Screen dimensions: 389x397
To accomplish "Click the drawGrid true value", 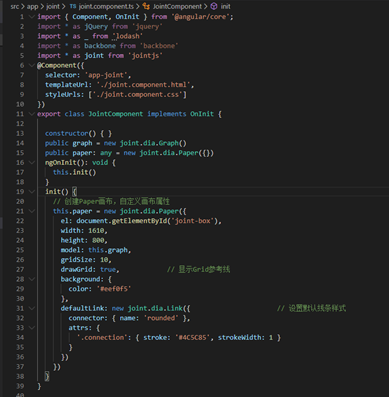I will [x=108, y=269].
